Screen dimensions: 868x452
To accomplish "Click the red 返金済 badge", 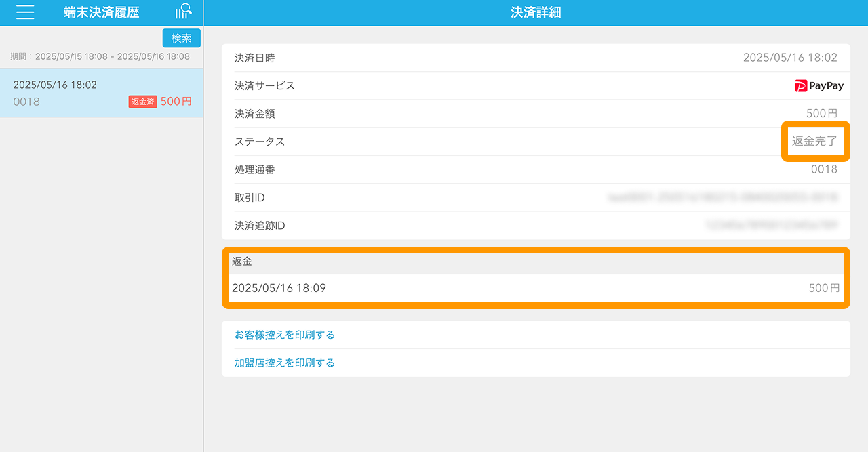I will 142,102.
